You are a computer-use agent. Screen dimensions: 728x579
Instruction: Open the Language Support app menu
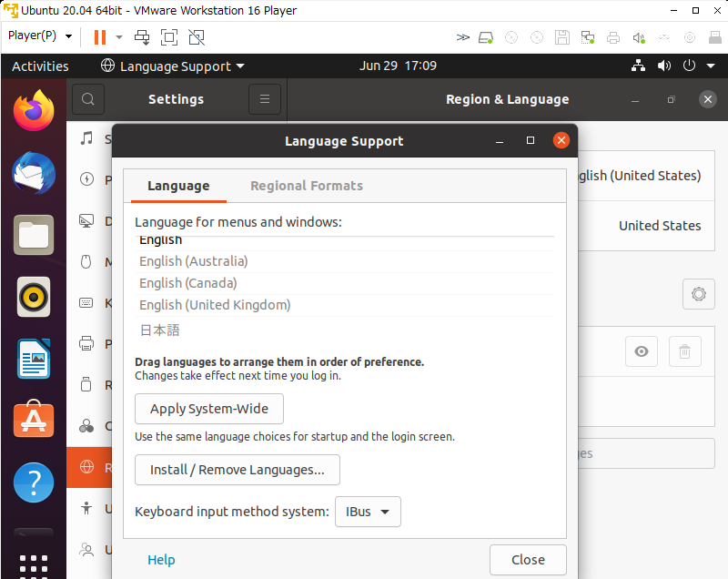[x=173, y=66]
